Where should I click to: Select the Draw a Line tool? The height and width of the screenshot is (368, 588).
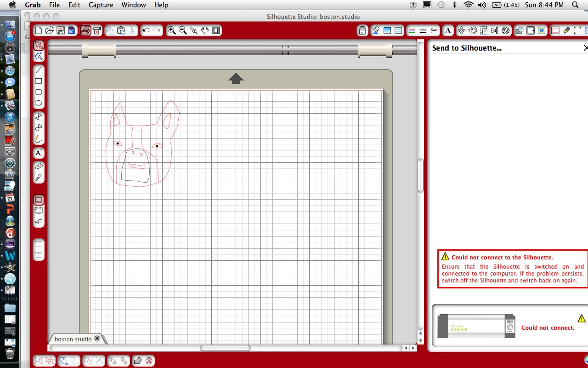click(x=39, y=70)
